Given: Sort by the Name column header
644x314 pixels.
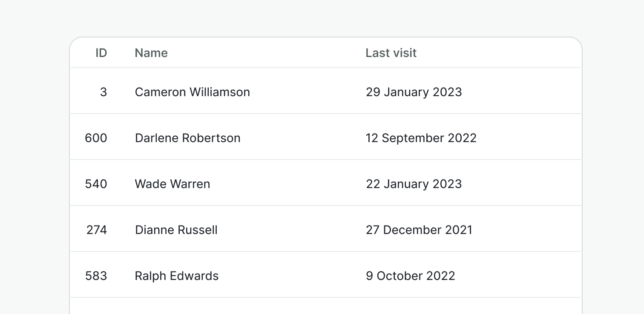Looking at the screenshot, I should pos(151,53).
